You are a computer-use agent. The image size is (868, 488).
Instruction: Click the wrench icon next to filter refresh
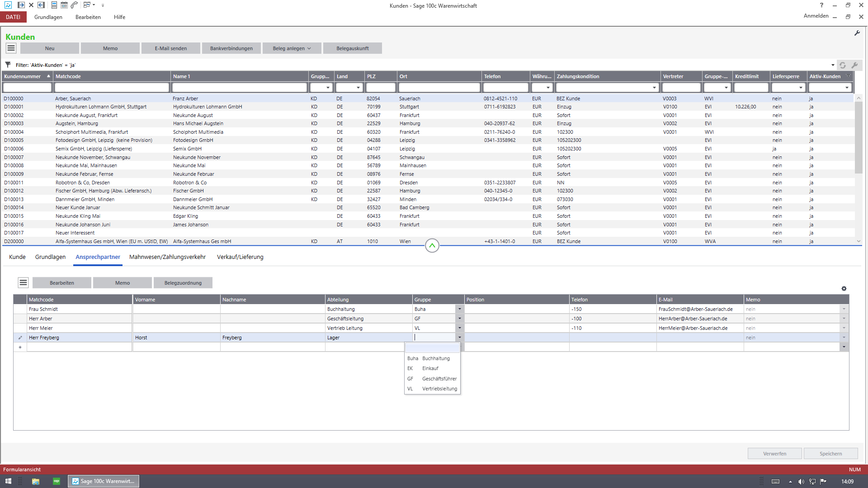click(854, 65)
